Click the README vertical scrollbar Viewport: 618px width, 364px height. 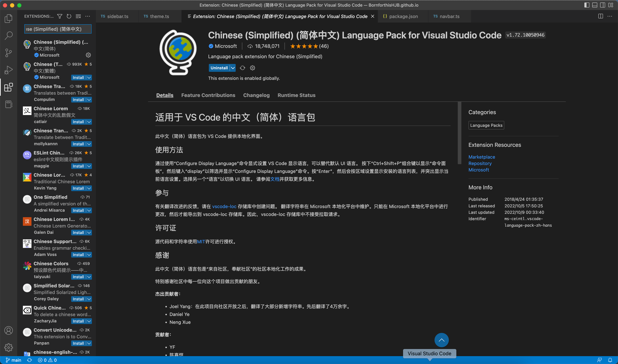click(459, 133)
